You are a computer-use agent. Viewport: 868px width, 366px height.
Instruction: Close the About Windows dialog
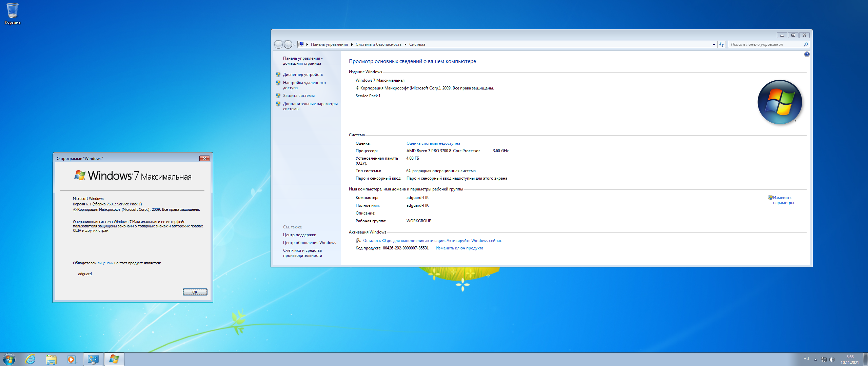204,158
